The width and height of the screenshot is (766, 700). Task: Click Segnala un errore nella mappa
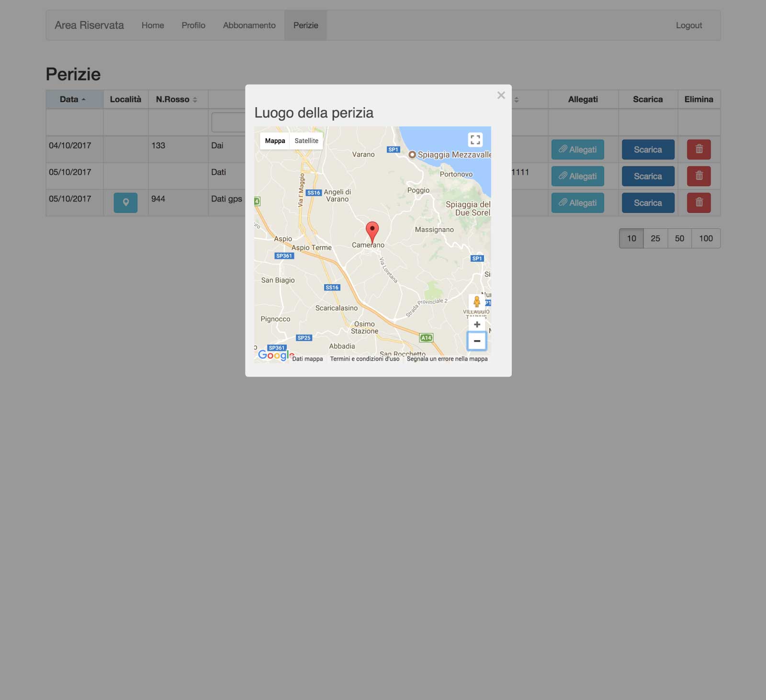(x=447, y=359)
